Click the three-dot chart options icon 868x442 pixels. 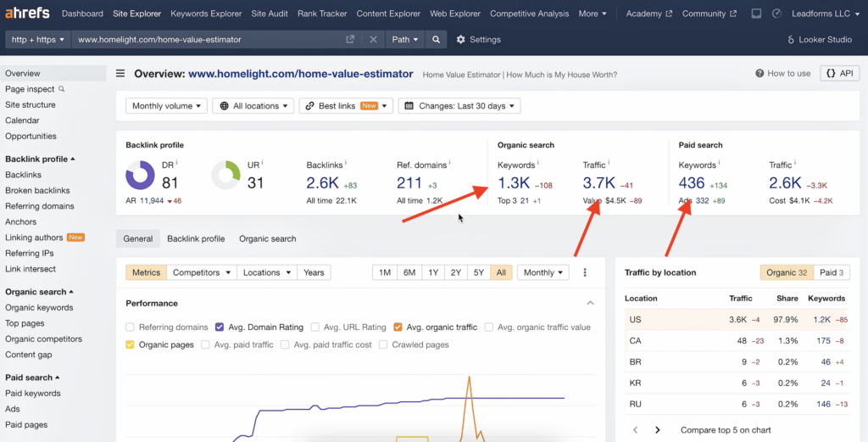[x=585, y=272]
